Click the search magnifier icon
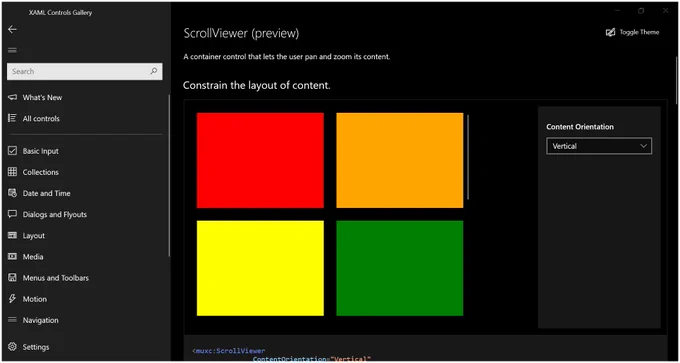The width and height of the screenshot is (680, 363). click(x=154, y=71)
